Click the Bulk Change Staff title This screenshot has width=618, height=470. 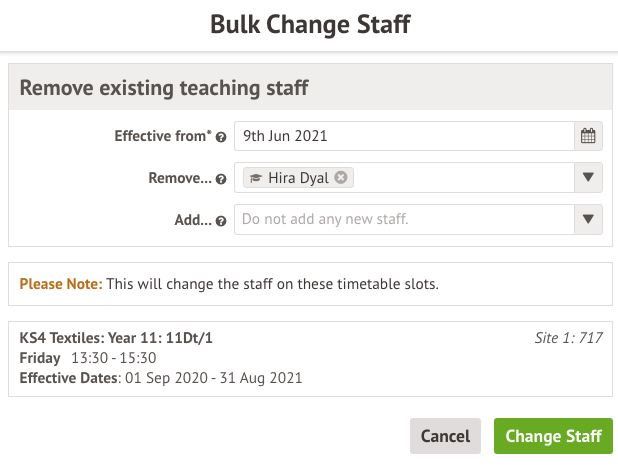click(309, 24)
